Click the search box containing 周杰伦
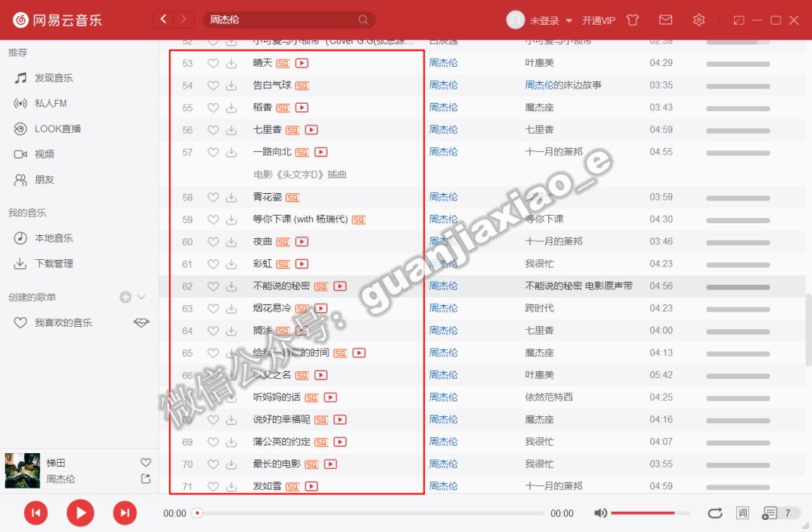Screen dimensions: 812x532 [x=286, y=19]
